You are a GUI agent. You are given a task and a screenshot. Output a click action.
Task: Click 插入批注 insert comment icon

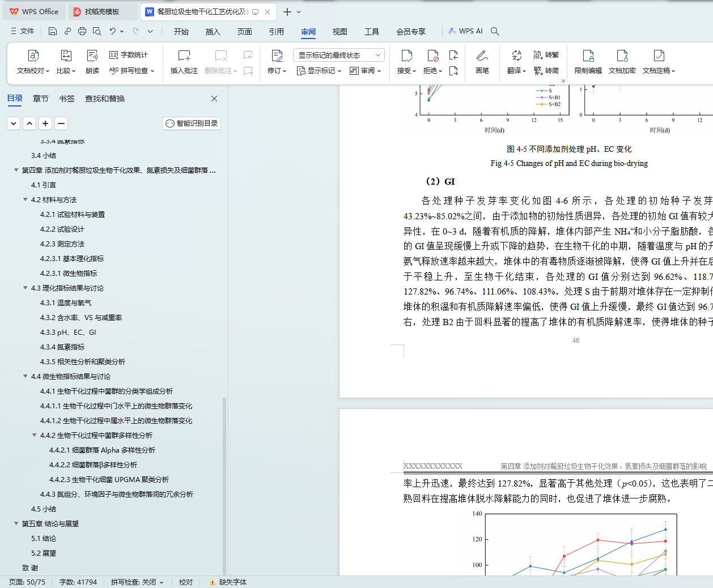184,56
